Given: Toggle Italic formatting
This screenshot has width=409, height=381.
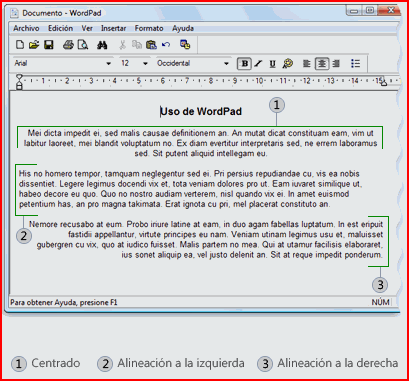Looking at the screenshot, I should pyautogui.click(x=258, y=64).
